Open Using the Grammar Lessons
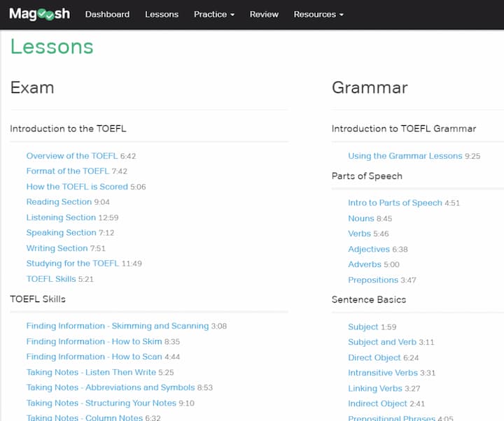The height and width of the screenshot is (421, 504). 405,156
